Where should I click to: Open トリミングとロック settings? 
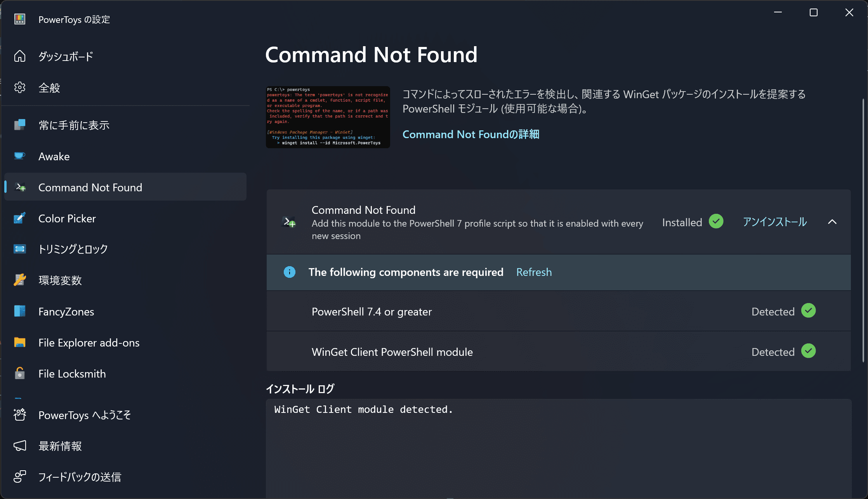click(125, 249)
